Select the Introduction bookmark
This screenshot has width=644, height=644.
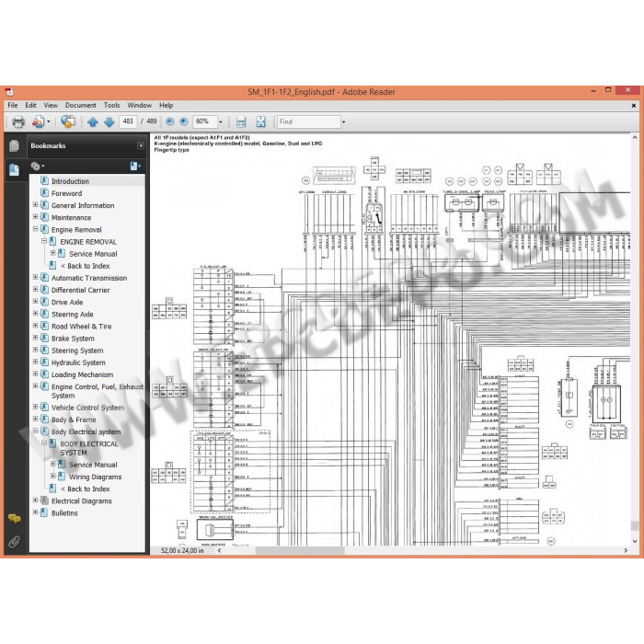70,181
